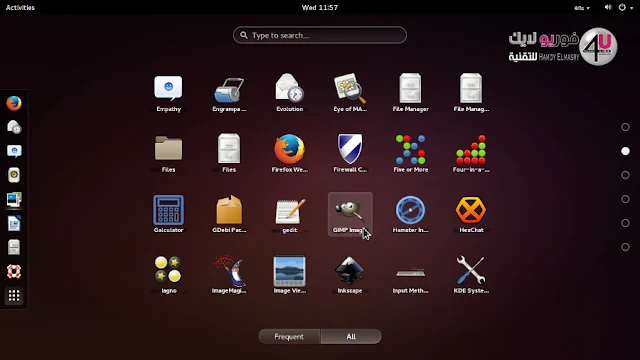Launch the Iagno game
Viewport: 640px width, 360px height.
click(168, 275)
